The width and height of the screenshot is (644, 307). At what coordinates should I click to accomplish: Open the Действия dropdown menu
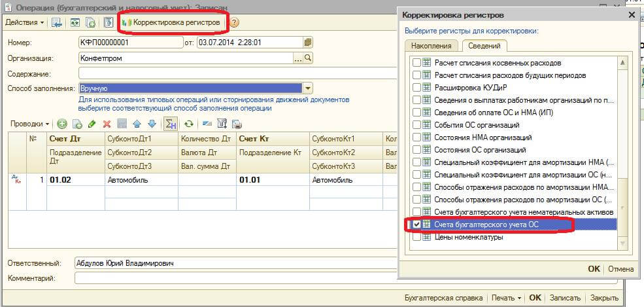25,22
